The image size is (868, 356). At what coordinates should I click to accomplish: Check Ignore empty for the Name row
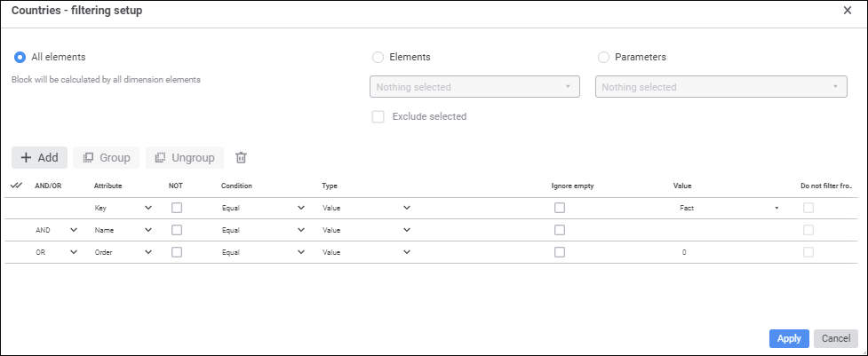[559, 230]
